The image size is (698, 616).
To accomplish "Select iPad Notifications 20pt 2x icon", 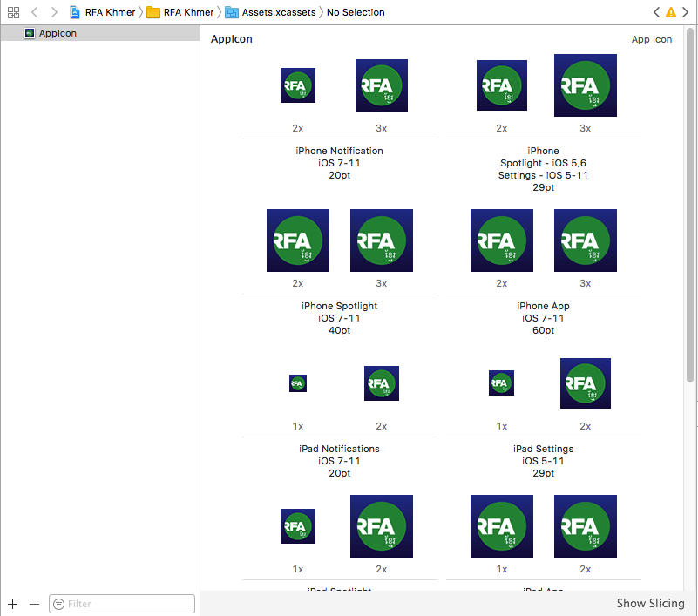I will 382,383.
